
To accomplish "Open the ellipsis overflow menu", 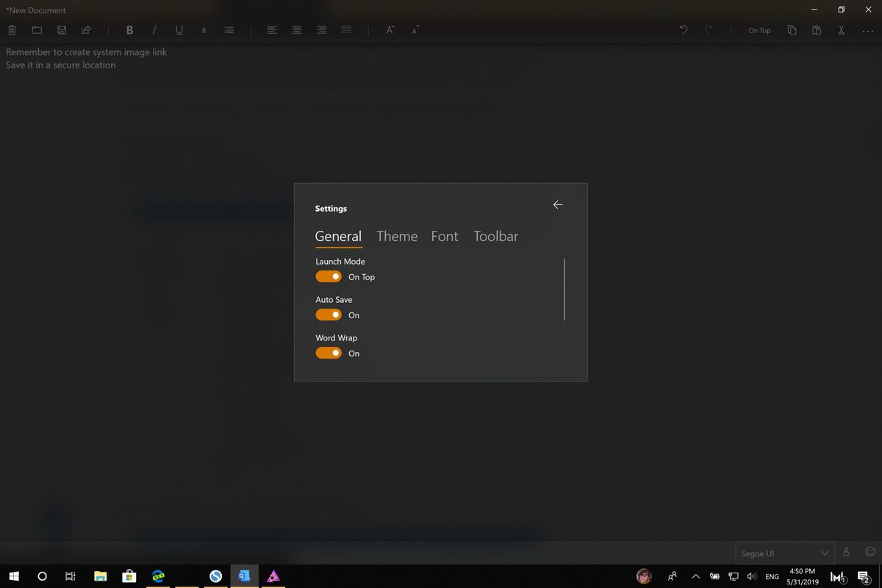I will [867, 30].
